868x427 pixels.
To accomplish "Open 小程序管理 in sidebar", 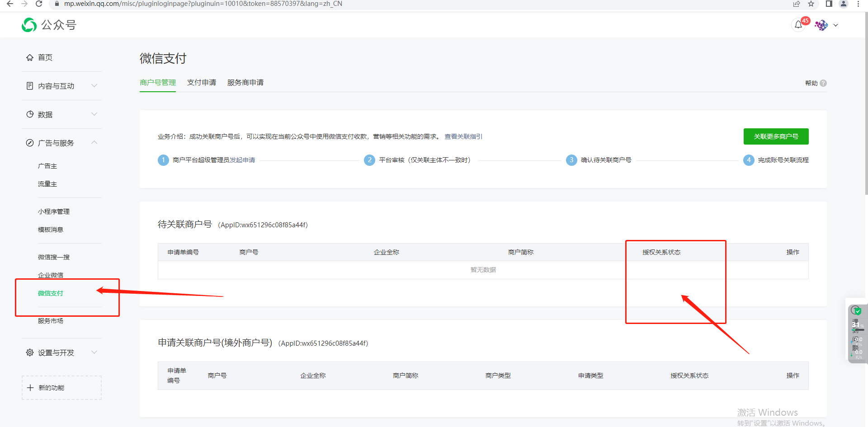I will [x=54, y=211].
